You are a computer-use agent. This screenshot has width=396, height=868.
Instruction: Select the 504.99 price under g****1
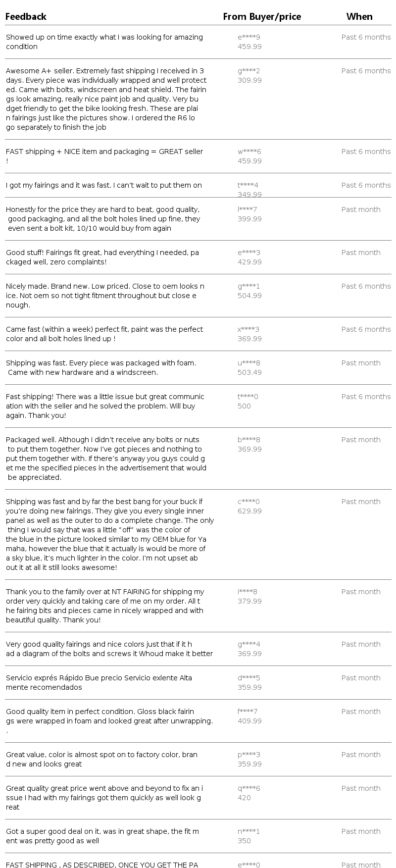(249, 296)
